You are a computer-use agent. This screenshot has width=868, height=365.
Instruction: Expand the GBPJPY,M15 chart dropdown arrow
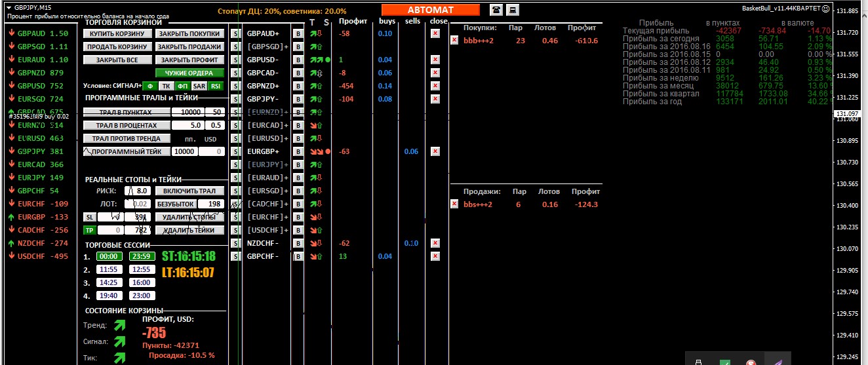[x=8, y=7]
